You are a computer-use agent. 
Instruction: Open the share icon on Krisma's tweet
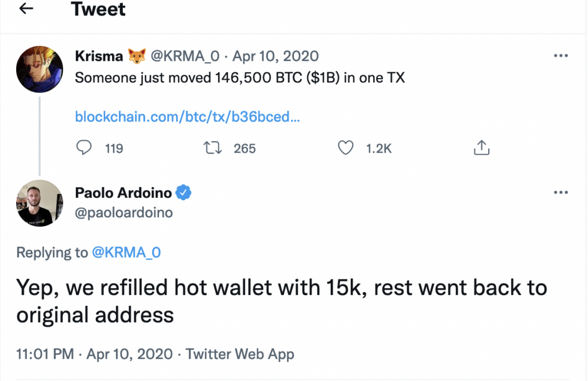point(481,147)
